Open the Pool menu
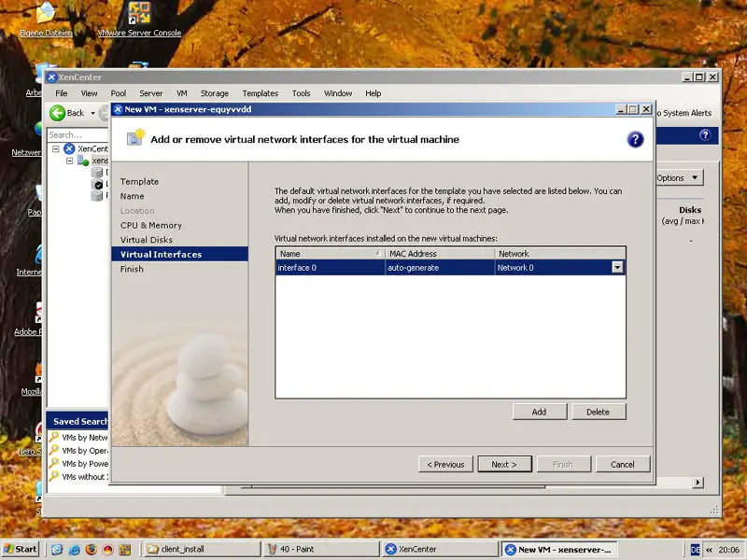This screenshot has height=560, width=747. tap(119, 93)
